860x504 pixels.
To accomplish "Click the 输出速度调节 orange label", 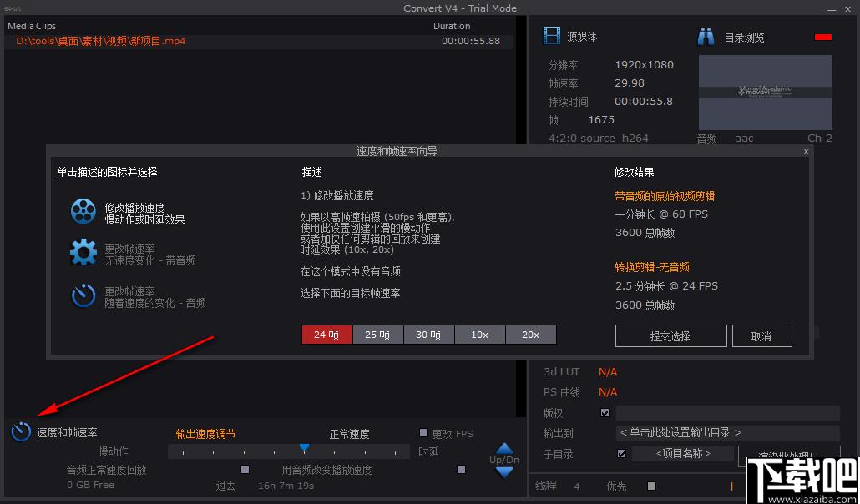I will (x=205, y=435).
